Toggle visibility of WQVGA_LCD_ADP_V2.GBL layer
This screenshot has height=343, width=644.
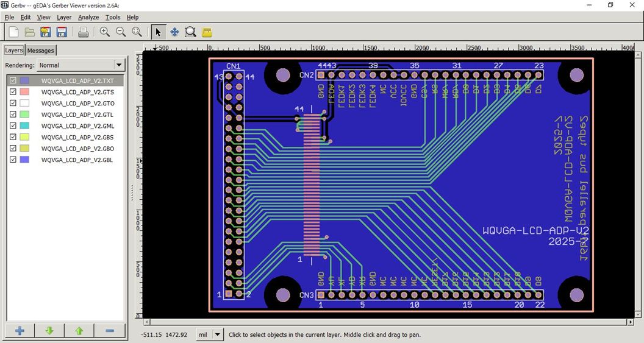coord(13,160)
